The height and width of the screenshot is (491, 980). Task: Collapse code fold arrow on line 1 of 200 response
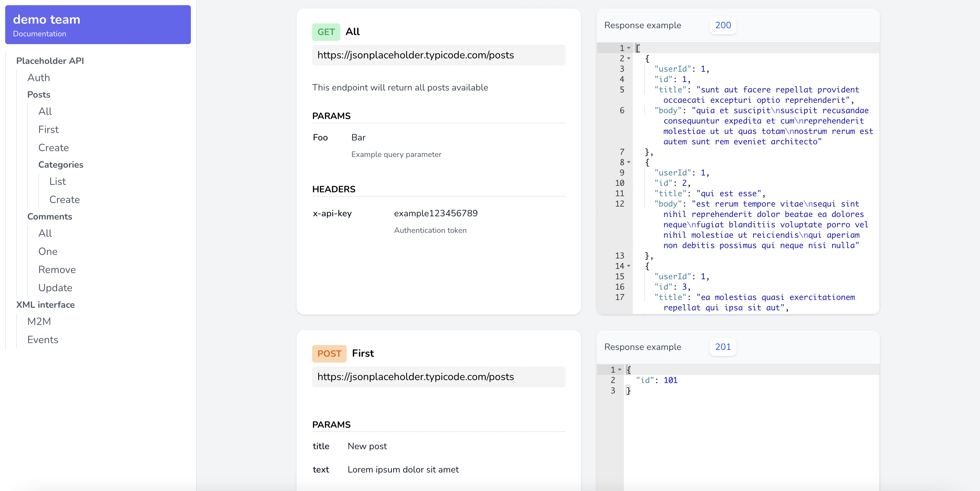[x=629, y=48]
